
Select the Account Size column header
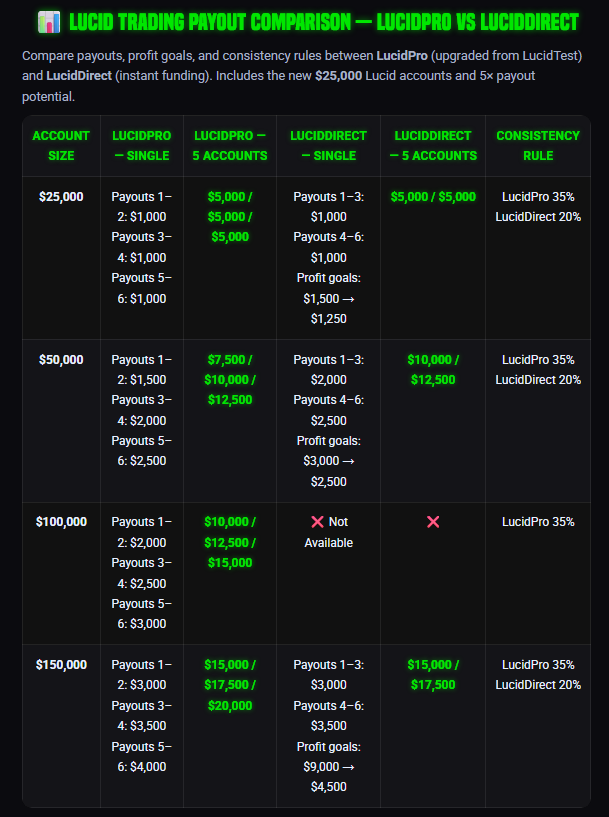61,146
